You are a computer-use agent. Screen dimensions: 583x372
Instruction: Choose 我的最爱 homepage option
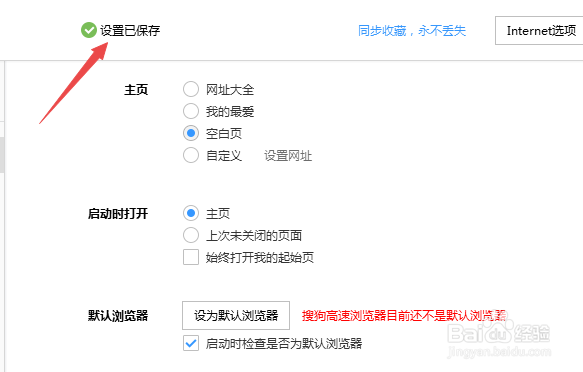pos(191,111)
